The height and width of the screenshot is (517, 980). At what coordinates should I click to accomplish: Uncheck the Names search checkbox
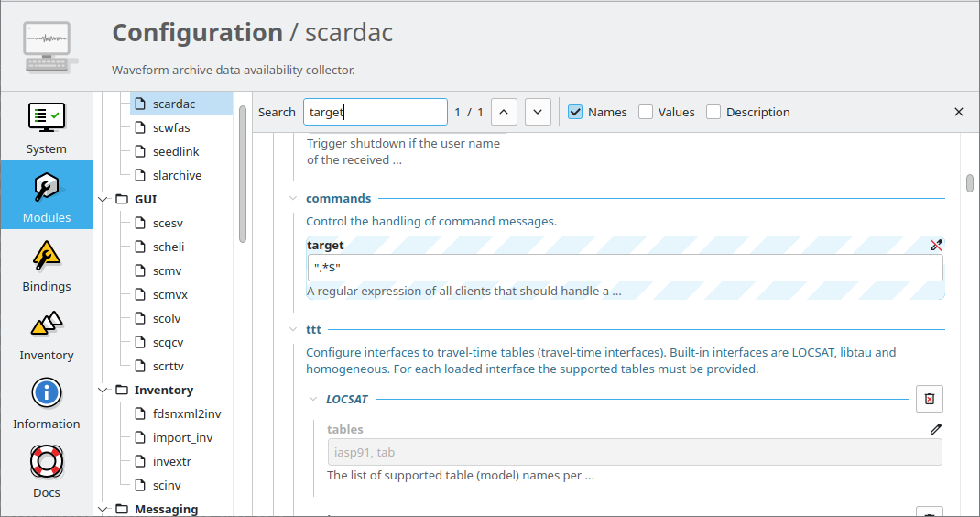point(575,112)
